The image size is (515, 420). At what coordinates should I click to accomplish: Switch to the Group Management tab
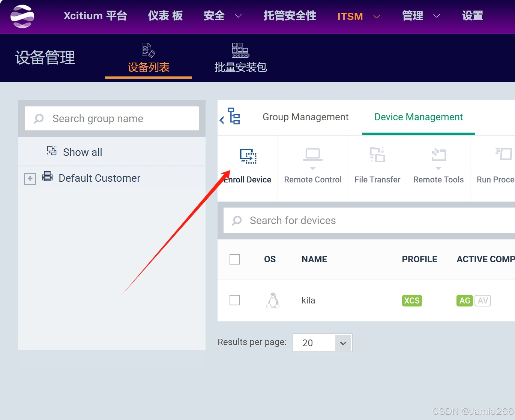click(x=305, y=117)
